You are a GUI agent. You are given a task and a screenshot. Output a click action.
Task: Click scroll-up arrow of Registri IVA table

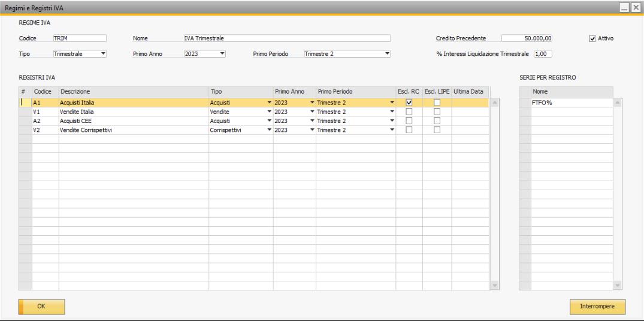[x=494, y=103]
